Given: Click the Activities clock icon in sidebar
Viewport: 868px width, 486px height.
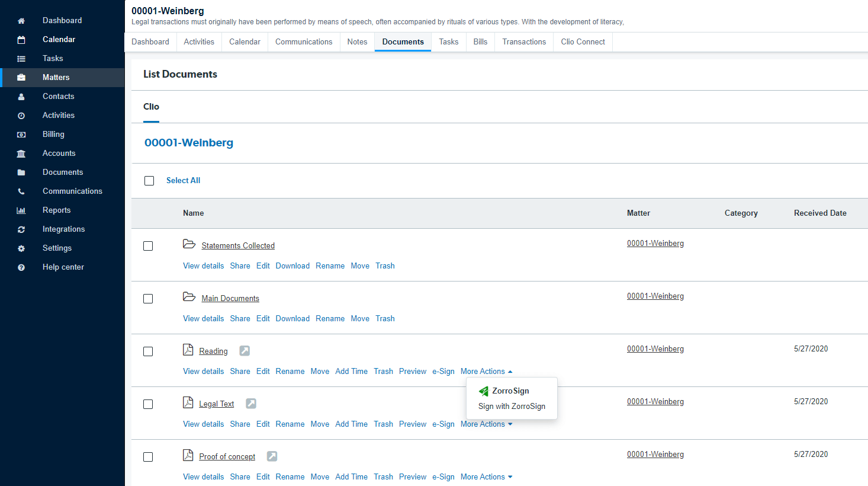Looking at the screenshot, I should click(x=21, y=116).
